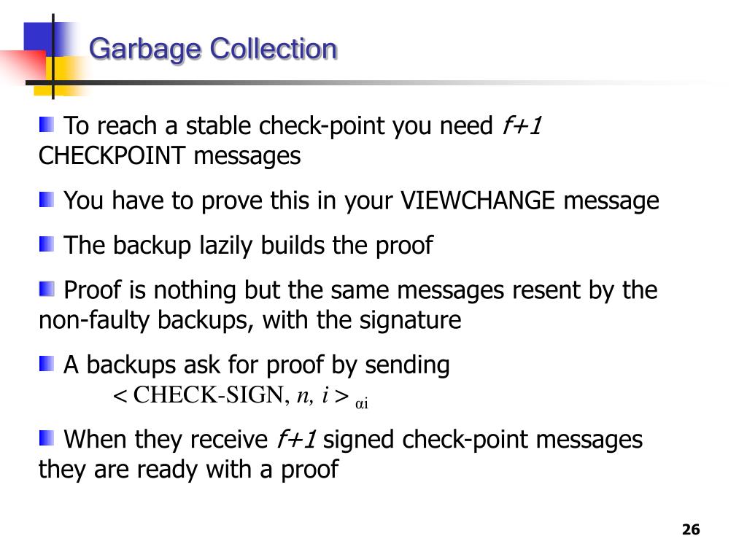747x560 pixels.
Task: Click the text 'non-faulty backups, with the signature'
Action: tap(250, 320)
